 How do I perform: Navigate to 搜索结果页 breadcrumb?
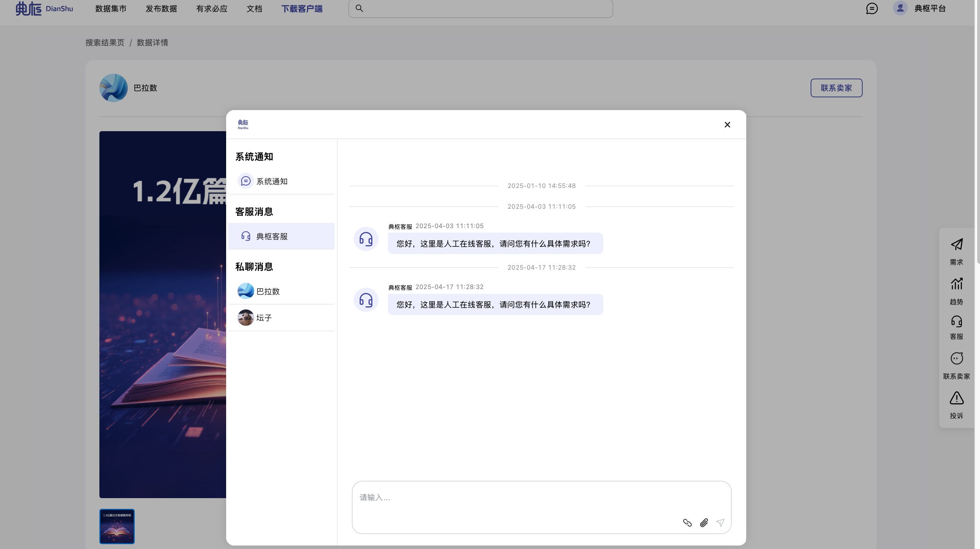click(105, 43)
